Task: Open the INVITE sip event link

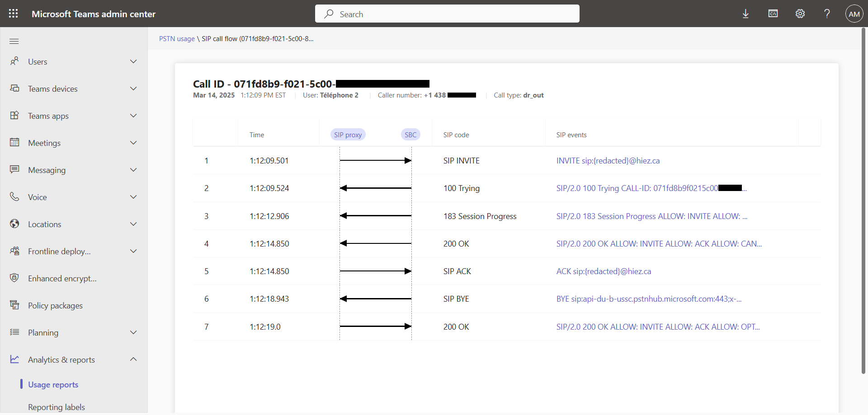Action: 608,161
